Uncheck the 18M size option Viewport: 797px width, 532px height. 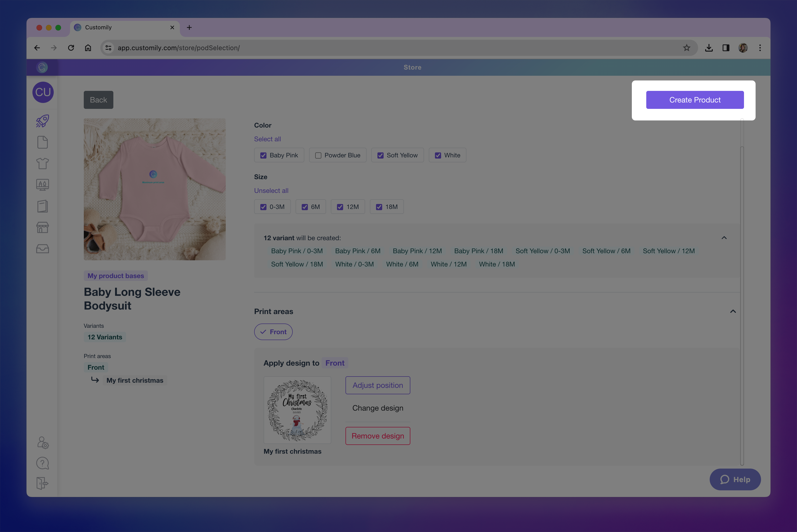click(379, 207)
